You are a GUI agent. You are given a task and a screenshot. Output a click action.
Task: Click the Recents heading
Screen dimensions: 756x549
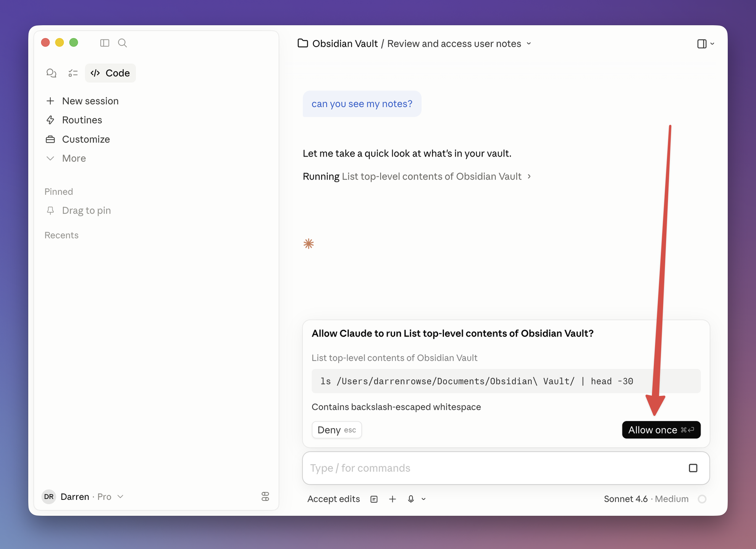click(x=61, y=235)
